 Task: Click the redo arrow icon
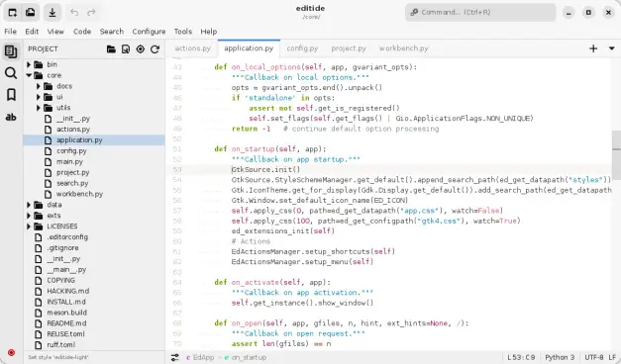91,13
